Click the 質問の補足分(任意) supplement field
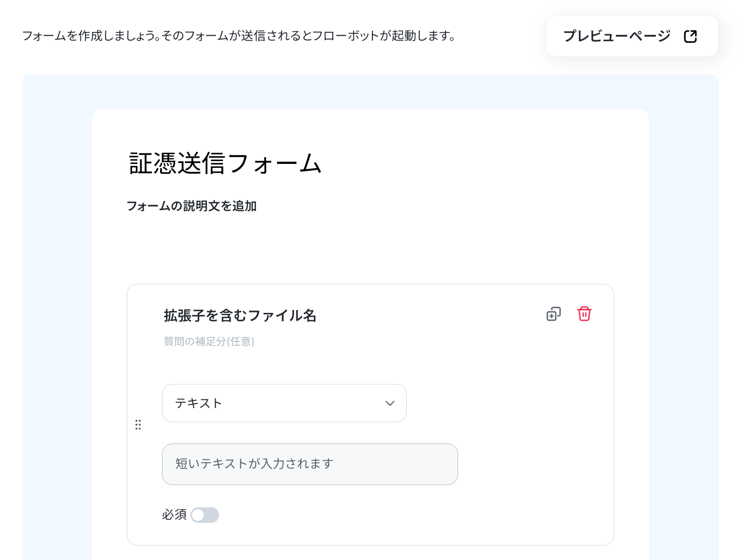This screenshot has width=738, height=560. click(x=209, y=341)
